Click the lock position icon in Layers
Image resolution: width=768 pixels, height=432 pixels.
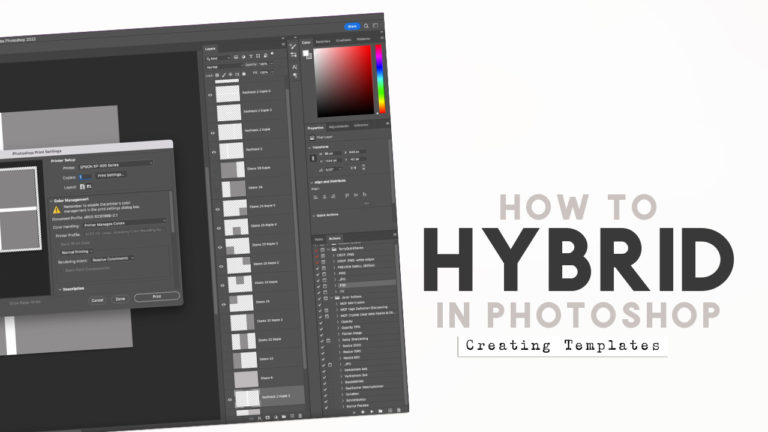230,74
